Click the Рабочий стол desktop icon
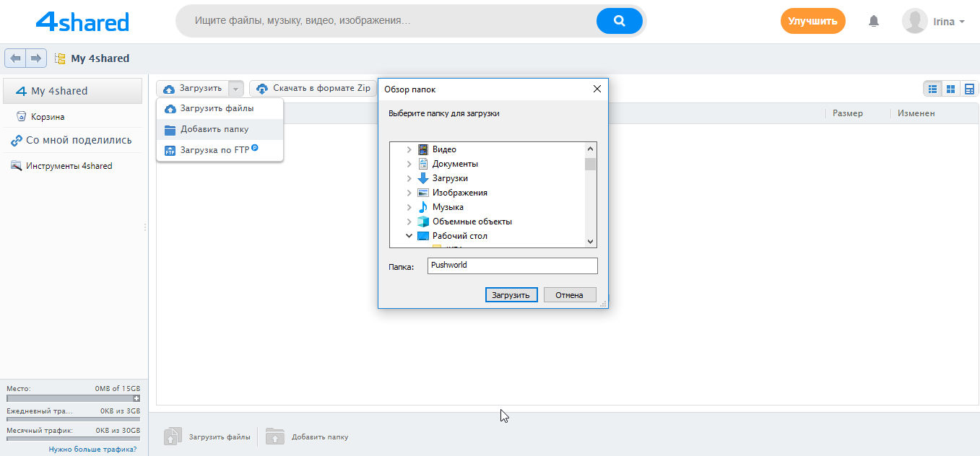This screenshot has height=456, width=980. pos(423,236)
